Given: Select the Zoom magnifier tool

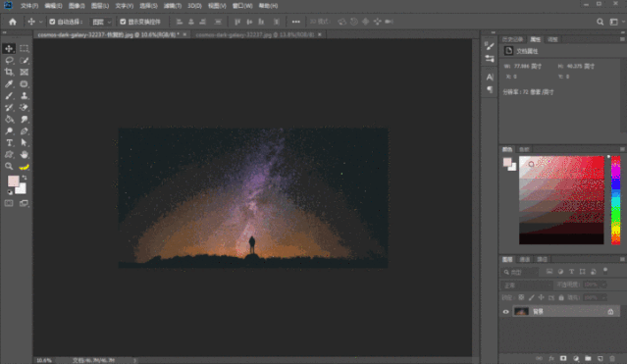Looking at the screenshot, I should click(x=9, y=167).
